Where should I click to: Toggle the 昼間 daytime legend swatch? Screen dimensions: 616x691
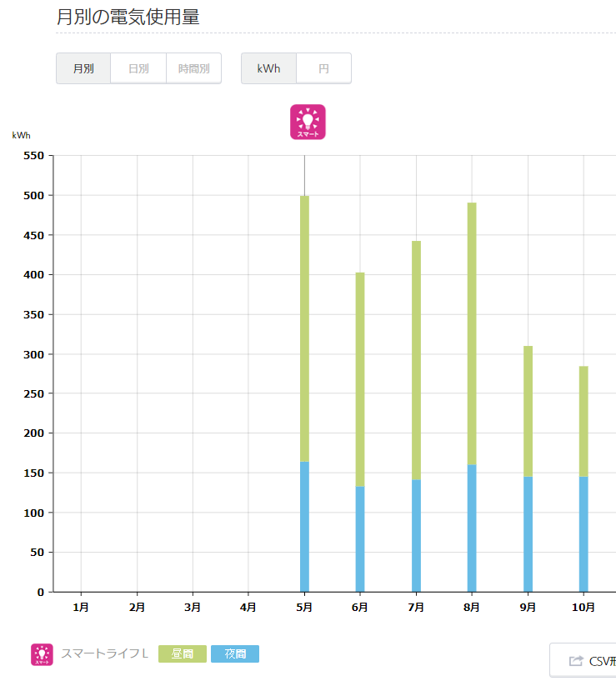pos(183,653)
